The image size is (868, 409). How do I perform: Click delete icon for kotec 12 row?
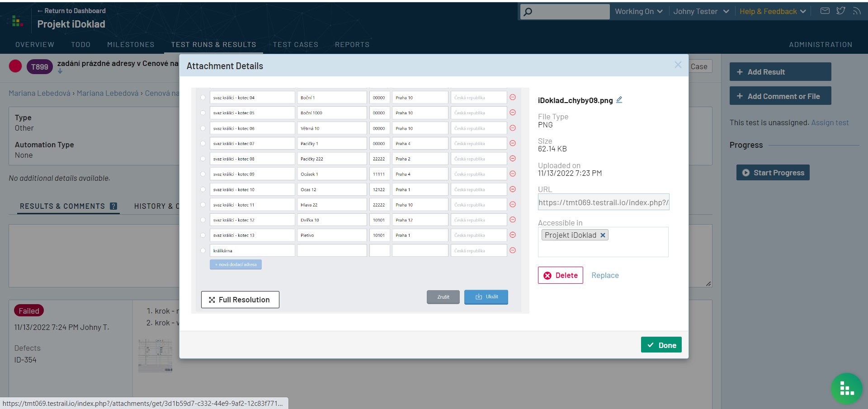click(513, 220)
